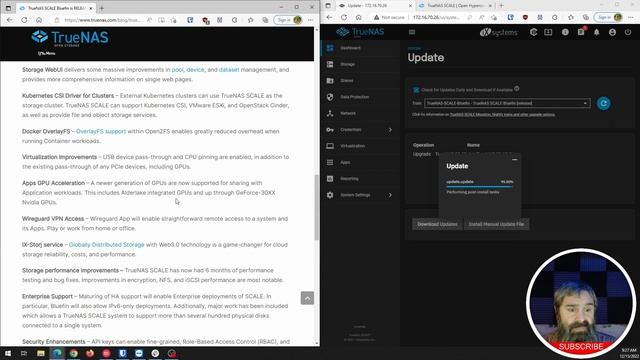Click Sign in in the left browser
This screenshot has width=640, height=360.
(x=288, y=20)
